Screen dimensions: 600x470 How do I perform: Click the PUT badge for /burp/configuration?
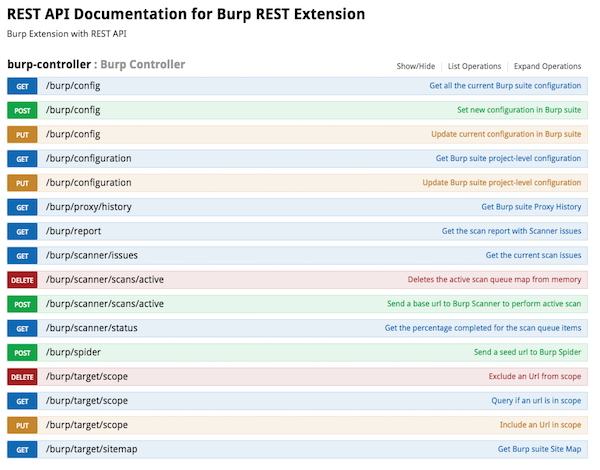click(x=22, y=183)
